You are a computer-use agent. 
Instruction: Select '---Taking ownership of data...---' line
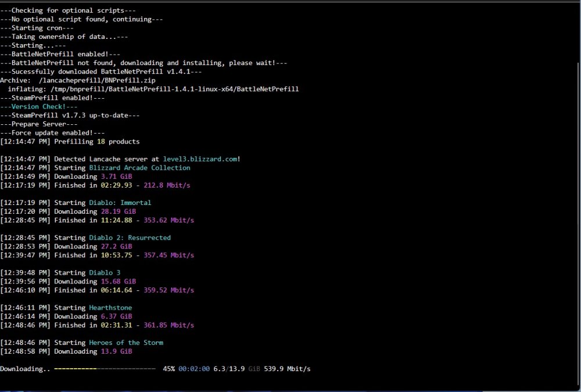[x=64, y=37]
